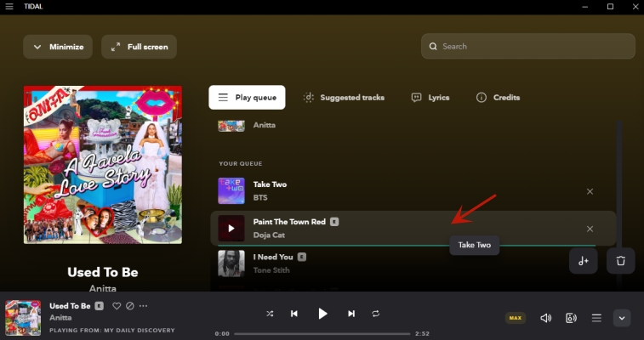Clear the queue with trash icon
The image size is (644, 340).
pyautogui.click(x=620, y=261)
